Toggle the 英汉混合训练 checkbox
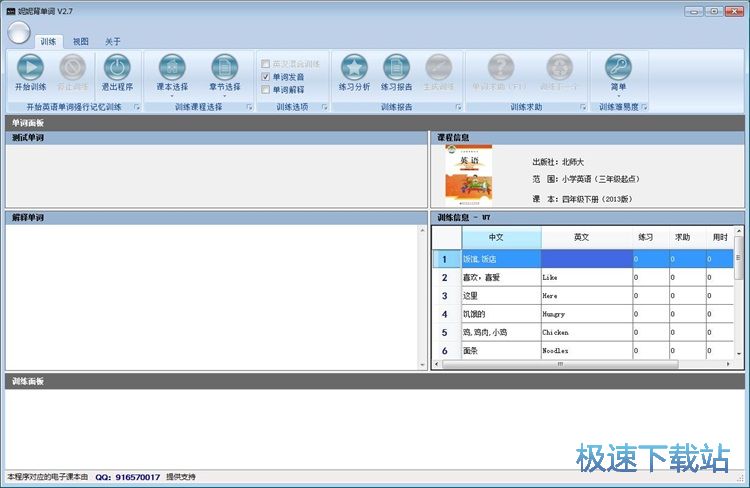The height and width of the screenshot is (488, 750). (265, 63)
